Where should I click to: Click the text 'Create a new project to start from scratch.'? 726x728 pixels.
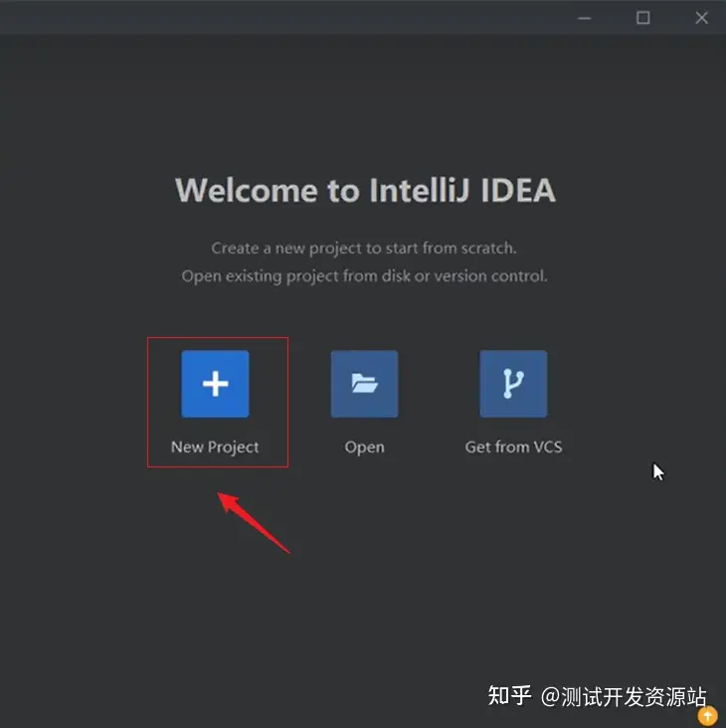coord(364,249)
